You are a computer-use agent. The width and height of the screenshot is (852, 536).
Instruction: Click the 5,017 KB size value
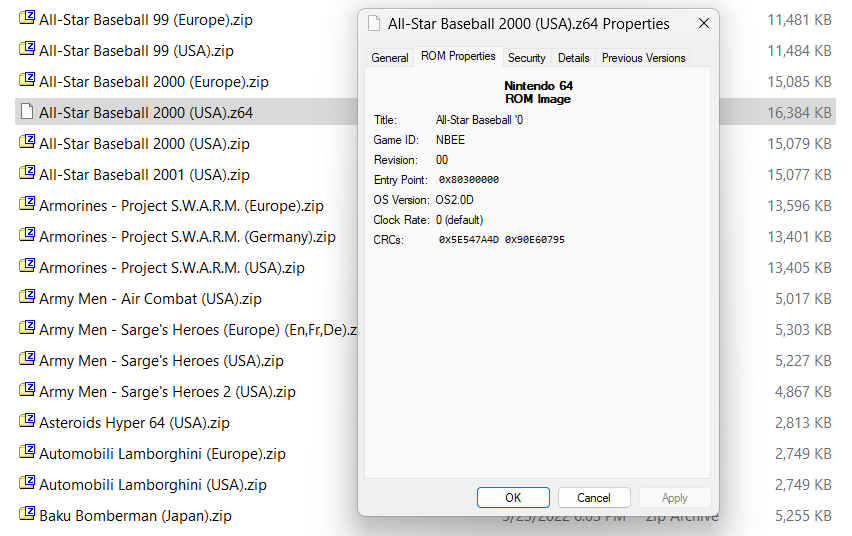pyautogui.click(x=803, y=298)
